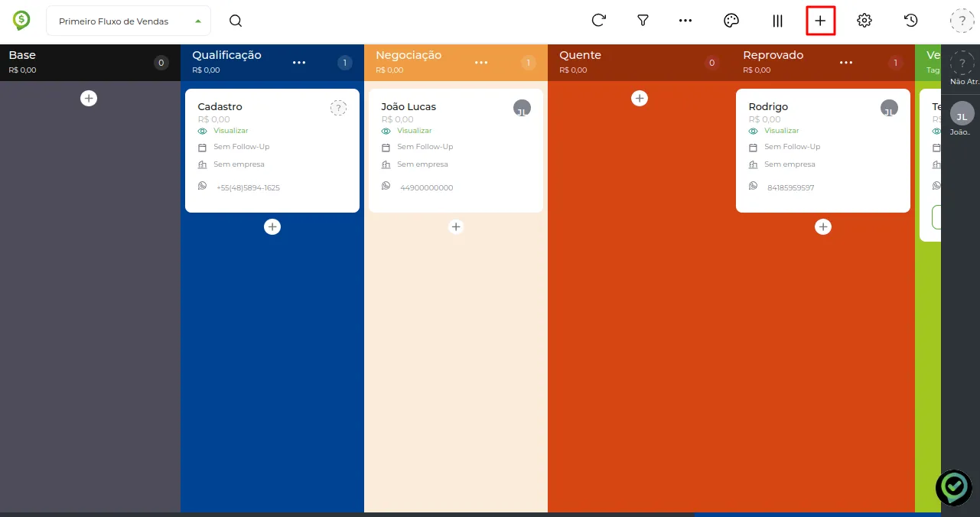The image size is (980, 517).
Task: Open the top toolbar three-dots menu
Action: [x=685, y=21]
